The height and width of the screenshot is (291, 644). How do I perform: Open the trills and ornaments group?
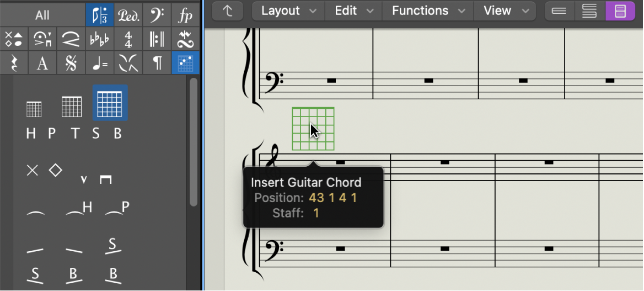click(x=186, y=39)
